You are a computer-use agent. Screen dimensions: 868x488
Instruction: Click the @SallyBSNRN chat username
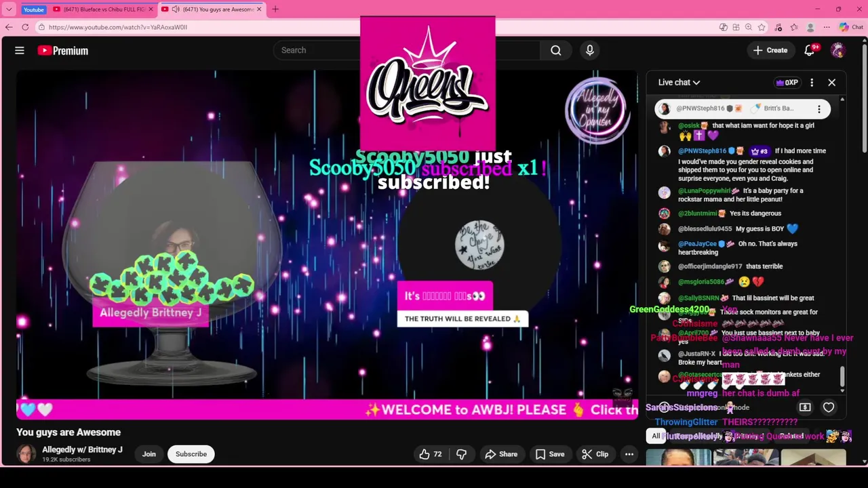point(698,298)
